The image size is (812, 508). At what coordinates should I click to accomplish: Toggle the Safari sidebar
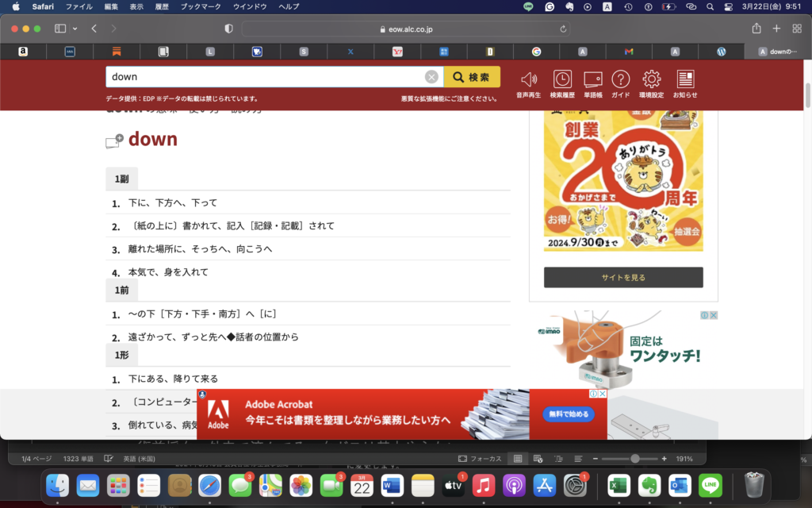pos(60,29)
